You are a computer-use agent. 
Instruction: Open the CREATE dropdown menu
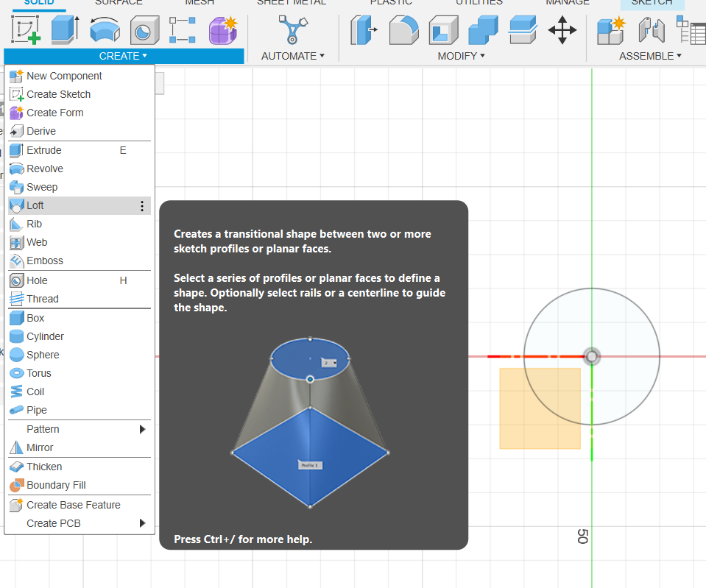124,56
